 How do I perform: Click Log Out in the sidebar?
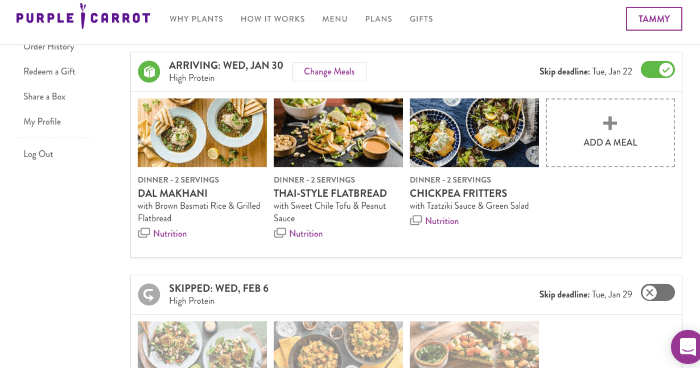coord(38,154)
